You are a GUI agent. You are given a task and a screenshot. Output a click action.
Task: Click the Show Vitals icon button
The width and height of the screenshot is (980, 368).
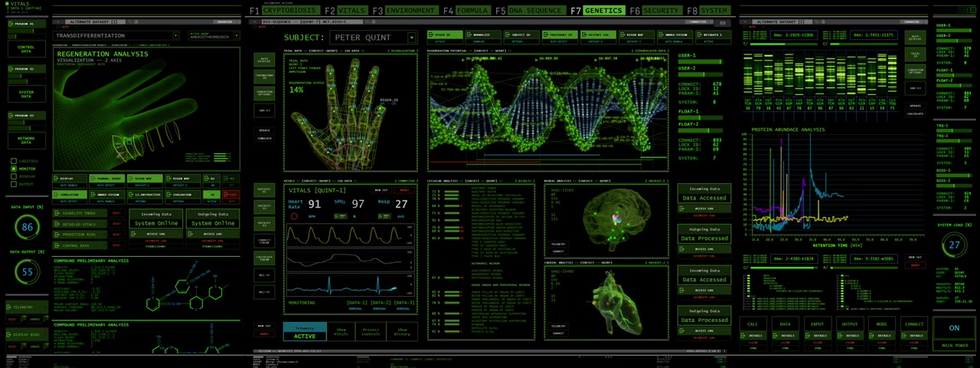(341, 332)
